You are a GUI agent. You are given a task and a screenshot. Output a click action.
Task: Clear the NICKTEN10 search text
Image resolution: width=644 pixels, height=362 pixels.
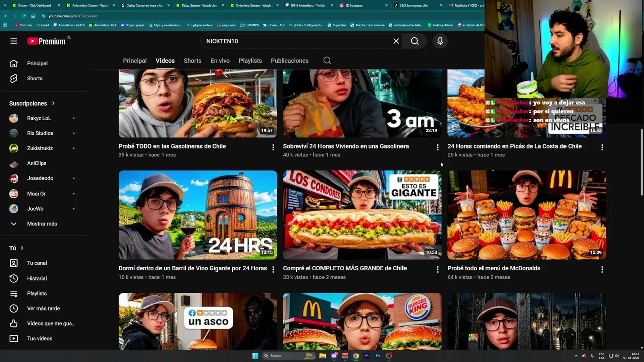396,41
